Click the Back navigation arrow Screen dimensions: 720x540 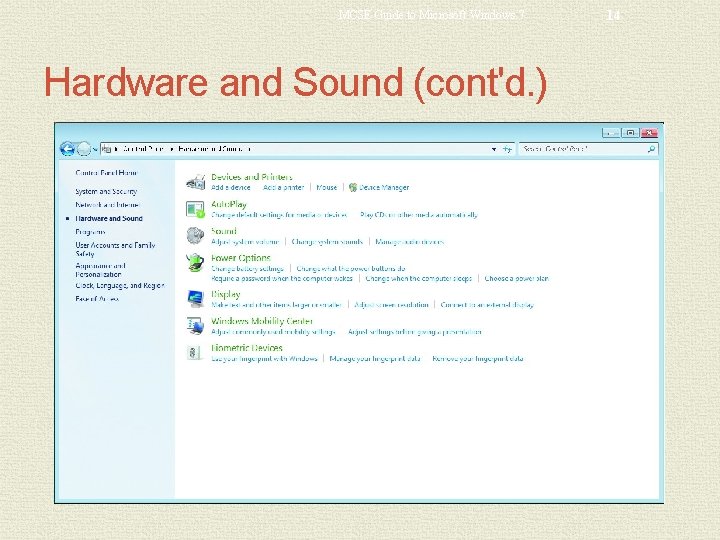[68, 149]
